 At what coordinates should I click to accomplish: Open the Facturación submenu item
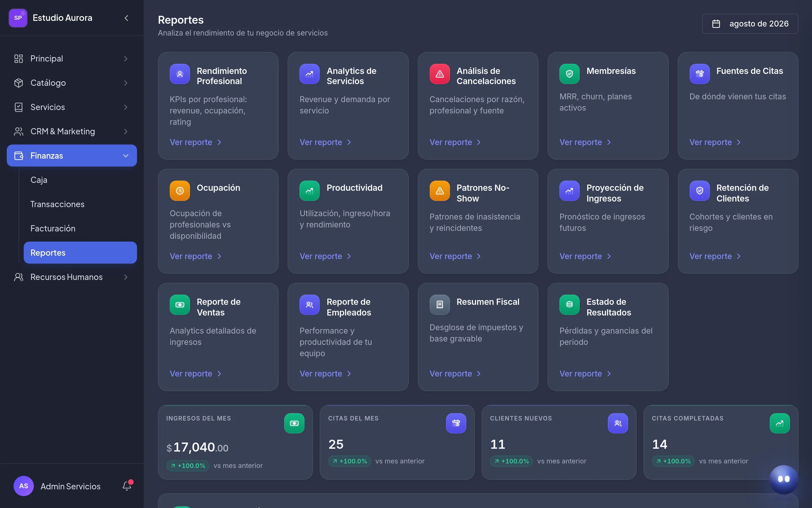(80, 229)
